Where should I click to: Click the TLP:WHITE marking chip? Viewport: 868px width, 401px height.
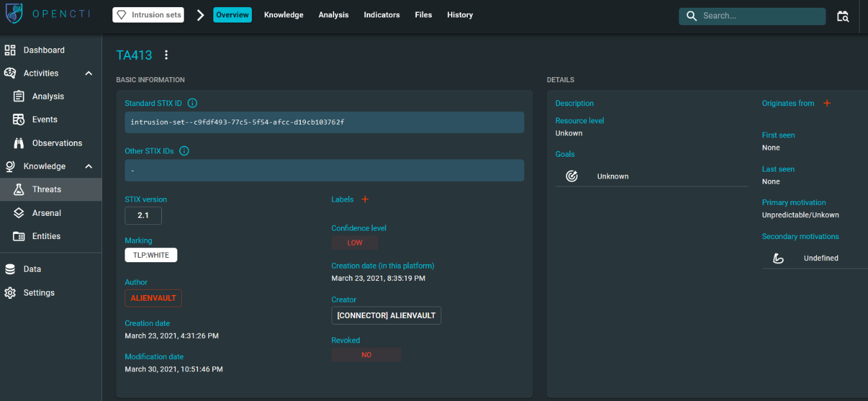tap(151, 255)
